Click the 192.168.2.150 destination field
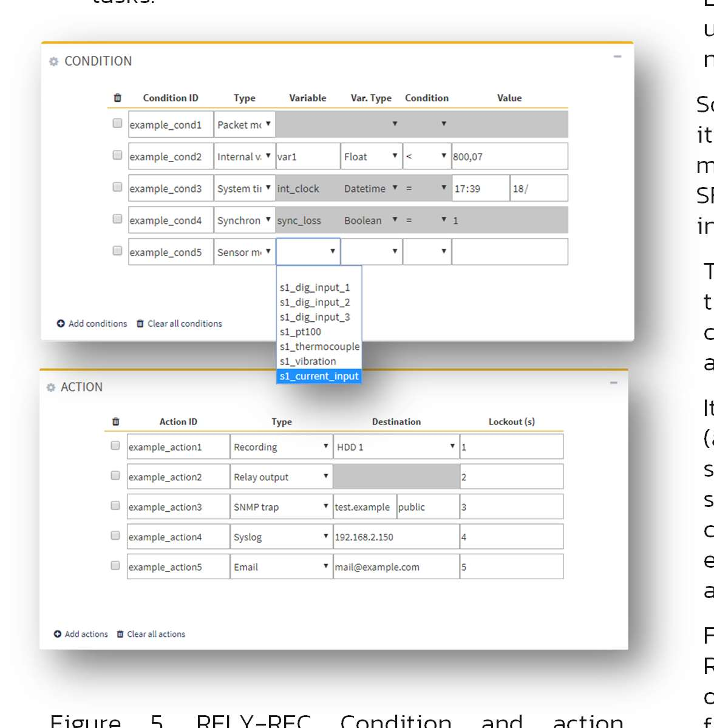Image resolution: width=714 pixels, height=728 pixels. 396,537
